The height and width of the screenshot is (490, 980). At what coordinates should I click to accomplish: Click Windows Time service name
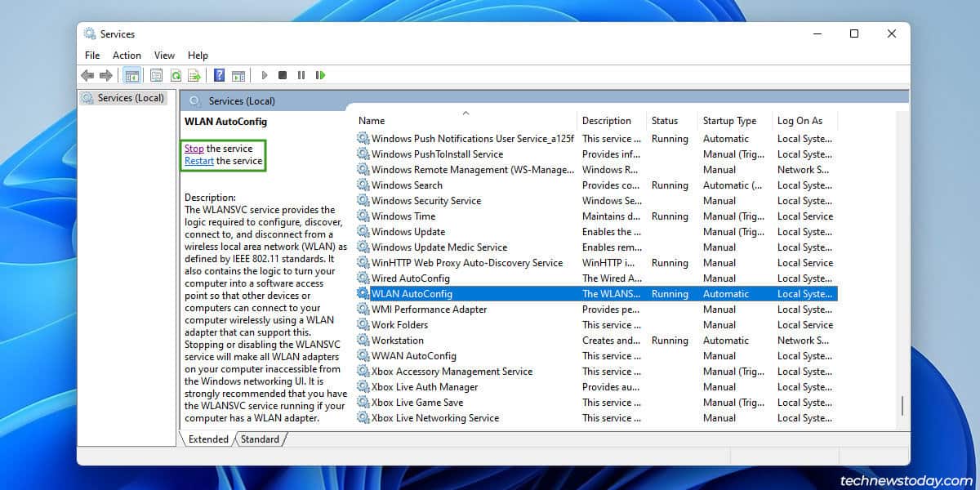click(403, 216)
